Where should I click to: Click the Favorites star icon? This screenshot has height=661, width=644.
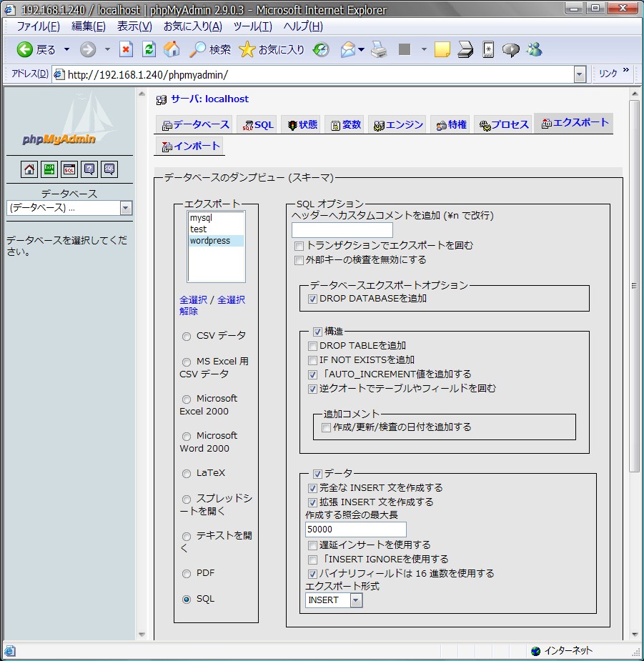[247, 50]
